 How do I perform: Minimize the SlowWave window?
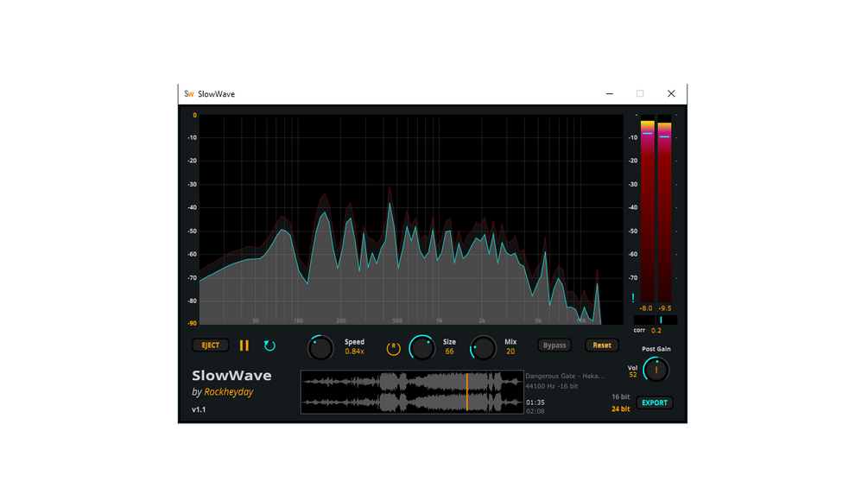pyautogui.click(x=610, y=93)
